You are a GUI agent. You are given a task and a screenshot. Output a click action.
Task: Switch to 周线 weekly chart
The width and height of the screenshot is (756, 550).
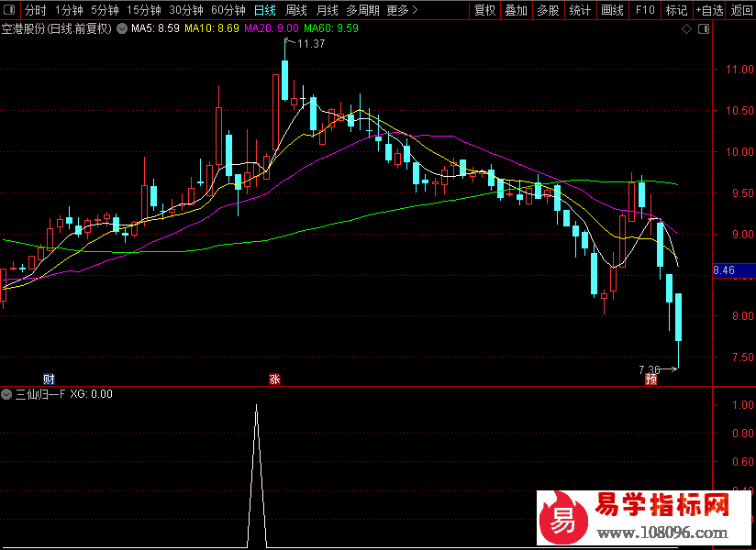(296, 10)
